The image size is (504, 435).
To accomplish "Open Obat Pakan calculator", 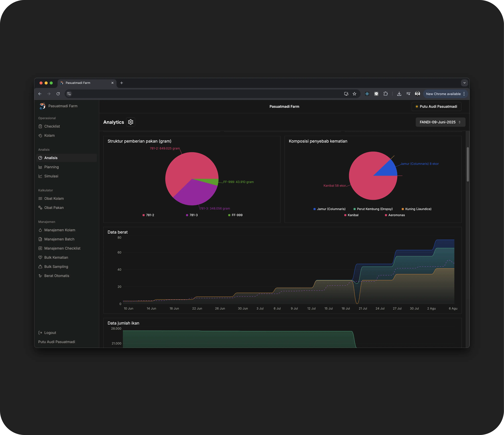I will click(x=54, y=208).
